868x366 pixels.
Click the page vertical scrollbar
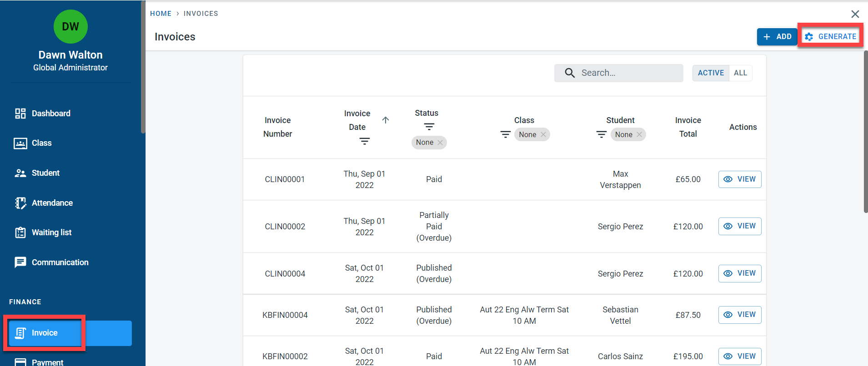[x=865, y=132]
